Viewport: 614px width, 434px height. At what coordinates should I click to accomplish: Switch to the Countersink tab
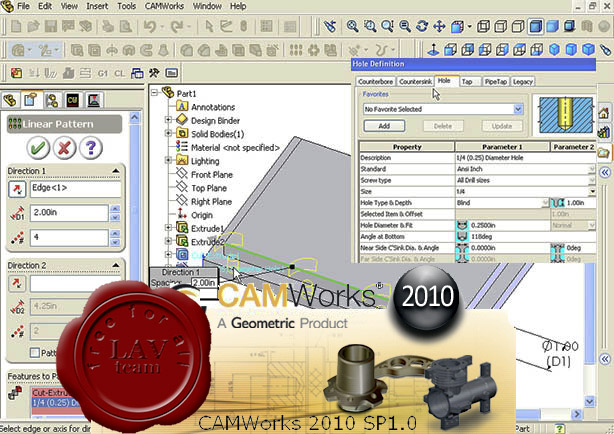415,81
